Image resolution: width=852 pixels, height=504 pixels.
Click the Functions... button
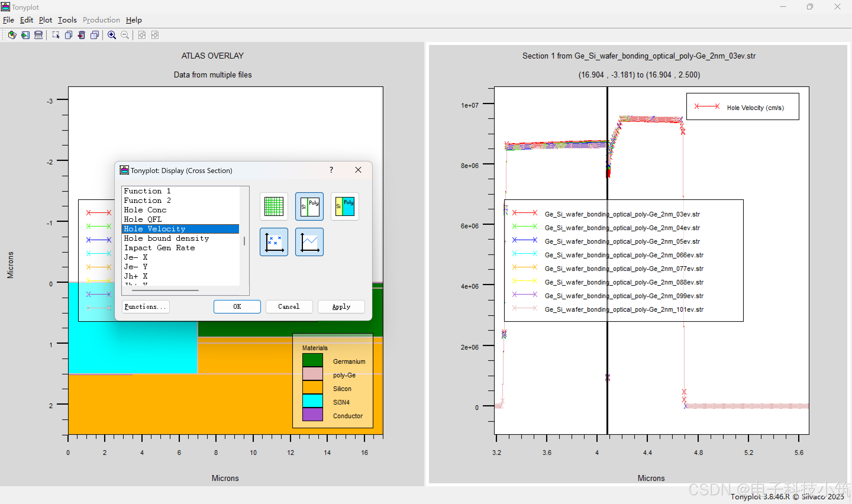pos(145,307)
